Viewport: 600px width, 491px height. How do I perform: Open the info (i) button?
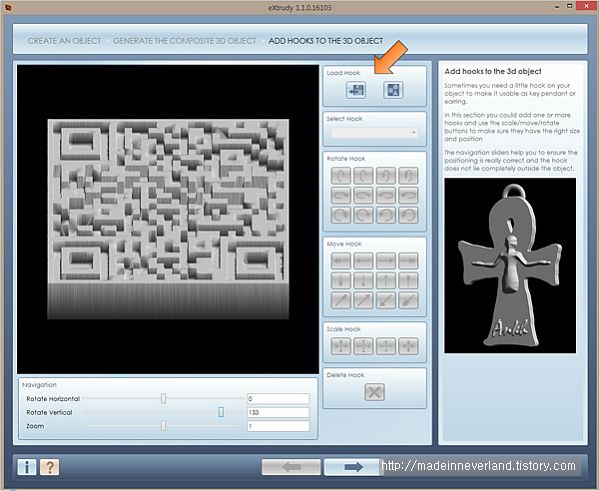click(27, 467)
